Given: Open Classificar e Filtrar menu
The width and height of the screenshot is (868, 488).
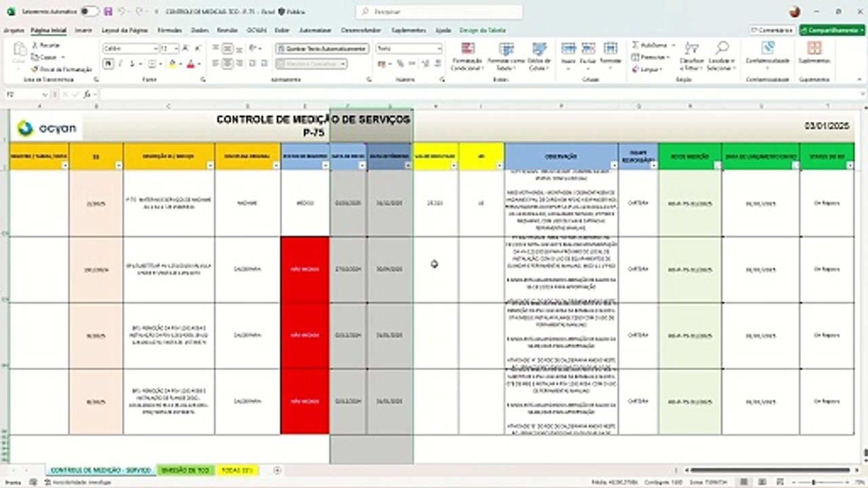Looking at the screenshot, I should click(x=692, y=57).
